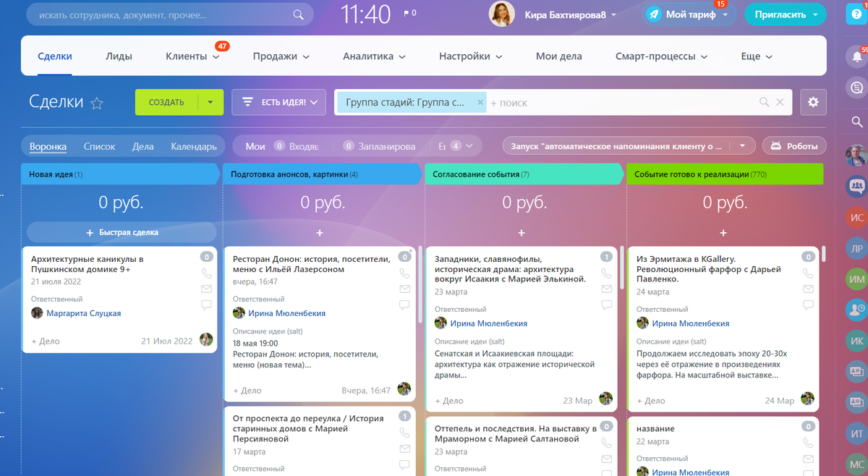Image resolution: width=868 pixels, height=476 pixels.
Task: Expand the arrow next to СОЗДАТЬ
Action: 210,102
